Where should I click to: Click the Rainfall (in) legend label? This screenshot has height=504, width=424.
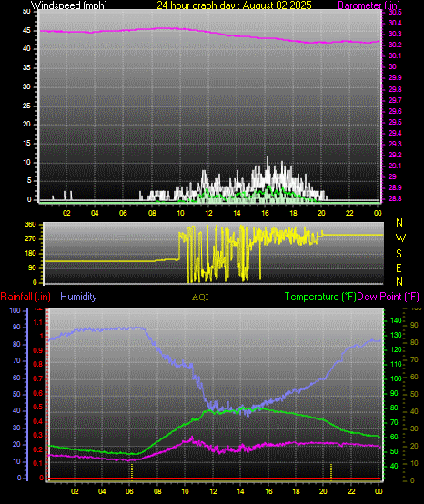click(25, 297)
